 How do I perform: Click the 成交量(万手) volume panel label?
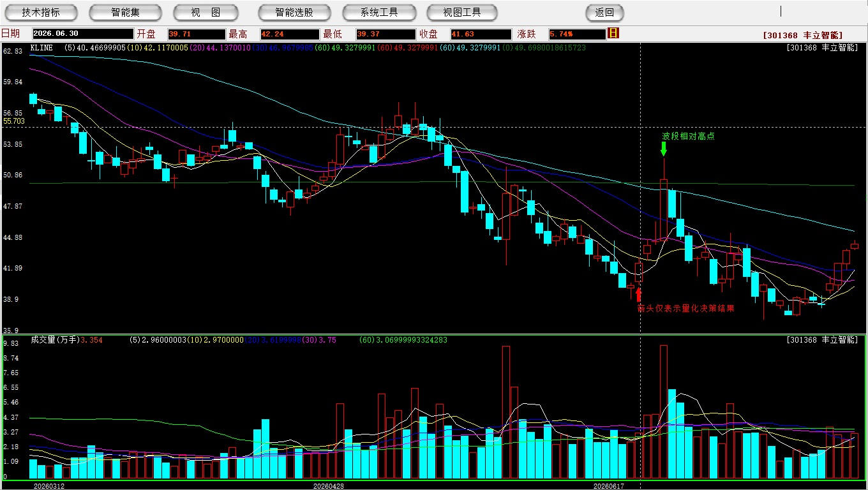55,340
